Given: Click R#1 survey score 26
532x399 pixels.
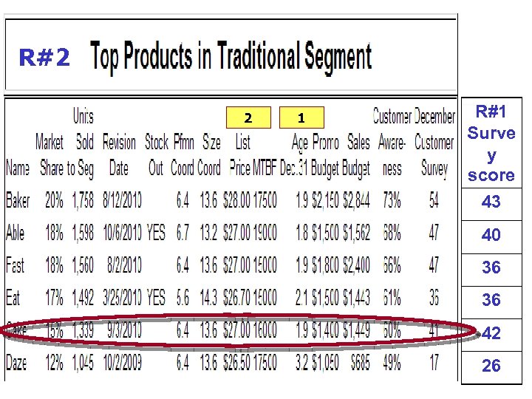Looking at the screenshot, I should click(x=491, y=366).
